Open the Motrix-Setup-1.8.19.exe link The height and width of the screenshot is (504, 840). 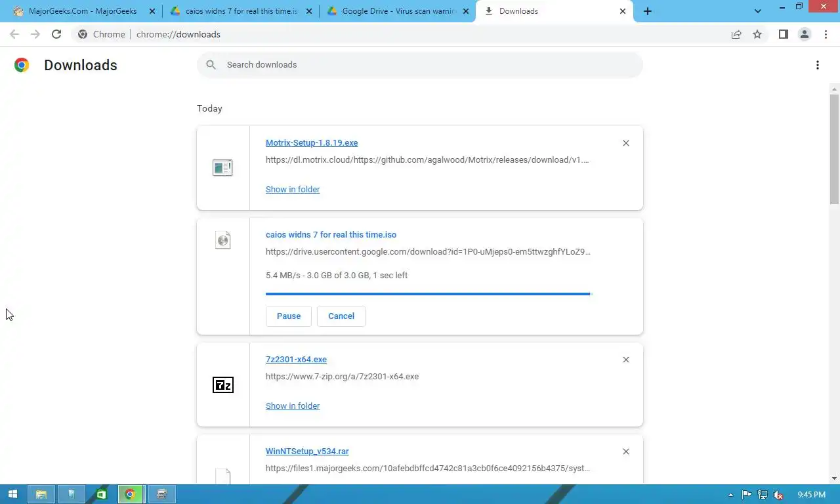(312, 143)
